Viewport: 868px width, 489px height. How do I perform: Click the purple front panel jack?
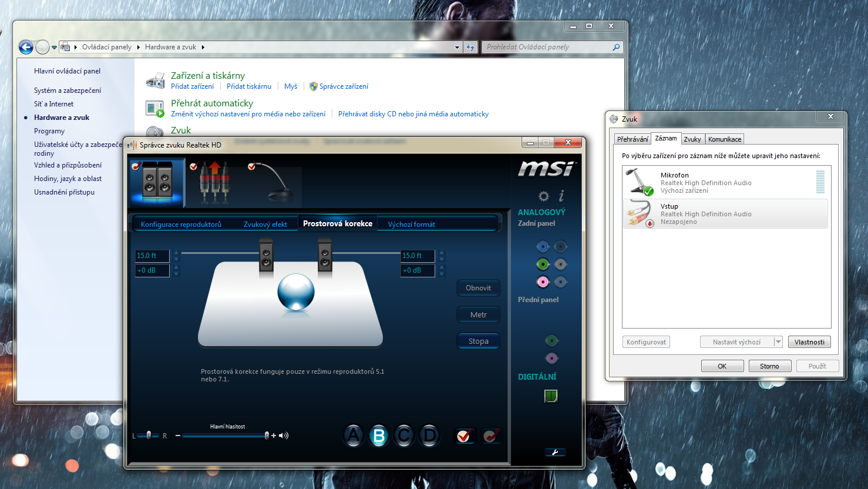551,358
